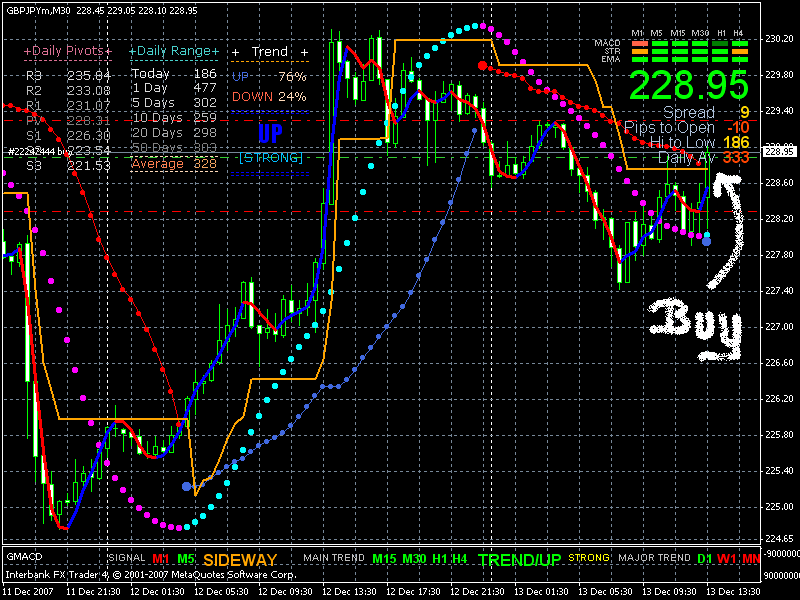The height and width of the screenshot is (600, 800).
Task: Click the 227.00 price axis label
Action: click(x=779, y=327)
